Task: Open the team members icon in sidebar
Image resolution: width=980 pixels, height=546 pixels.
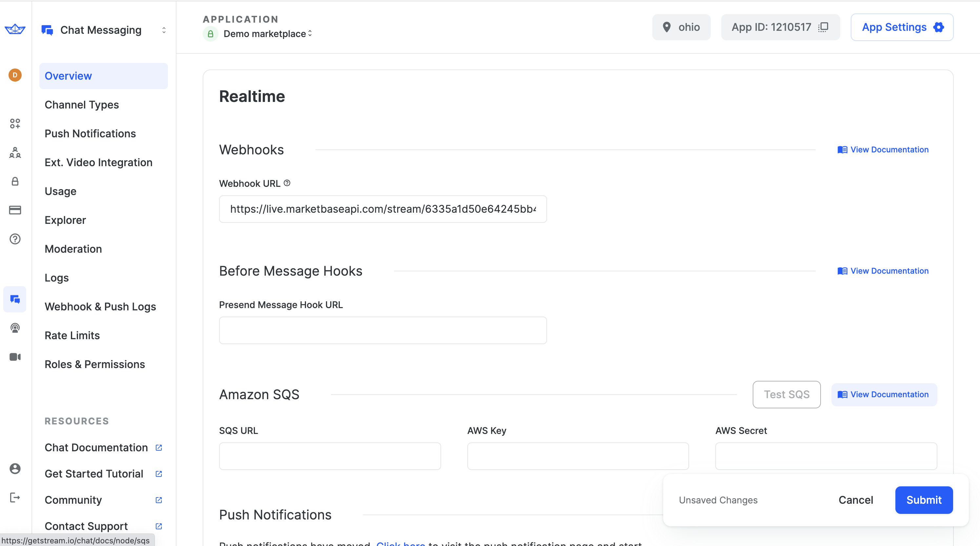Action: [x=15, y=152]
